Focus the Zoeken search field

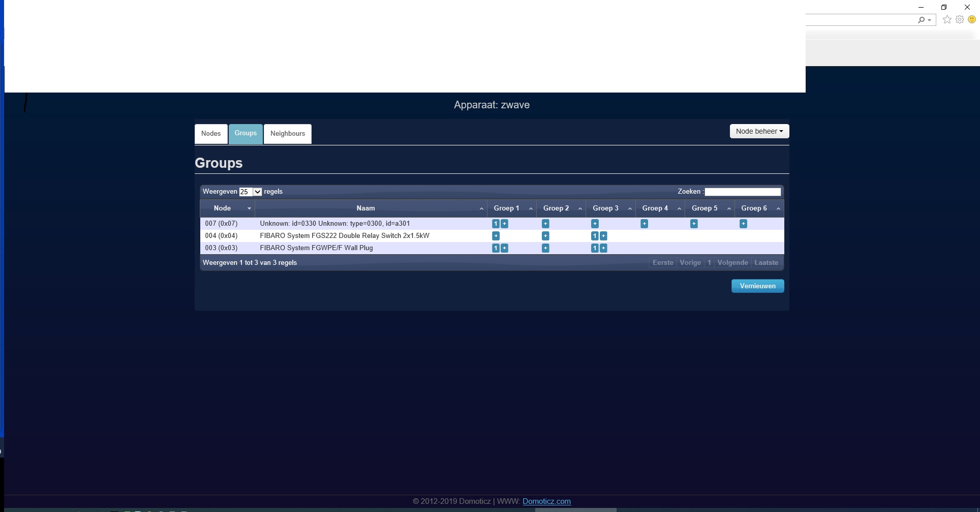[742, 192]
